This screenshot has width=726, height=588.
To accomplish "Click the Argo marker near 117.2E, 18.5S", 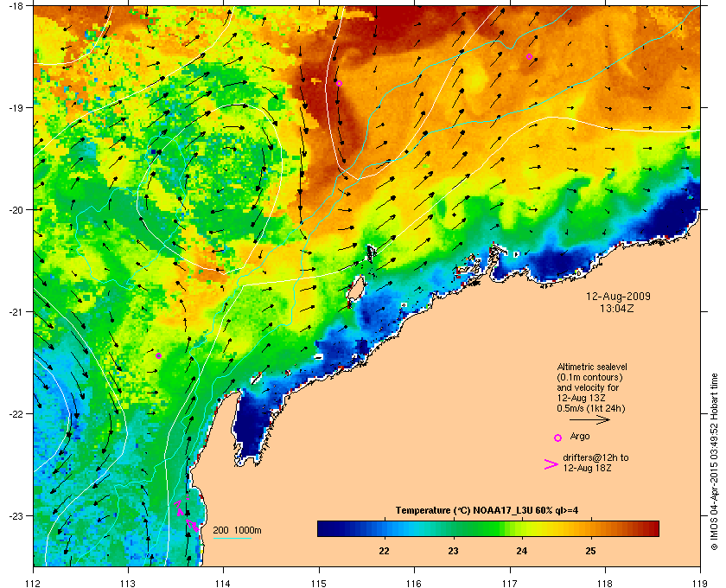I will coord(529,57).
